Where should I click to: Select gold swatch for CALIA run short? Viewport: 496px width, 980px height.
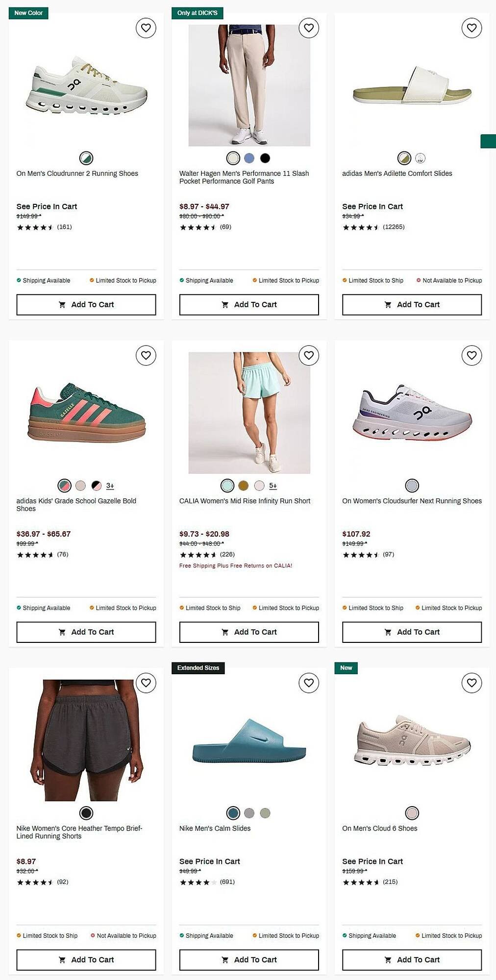[243, 486]
